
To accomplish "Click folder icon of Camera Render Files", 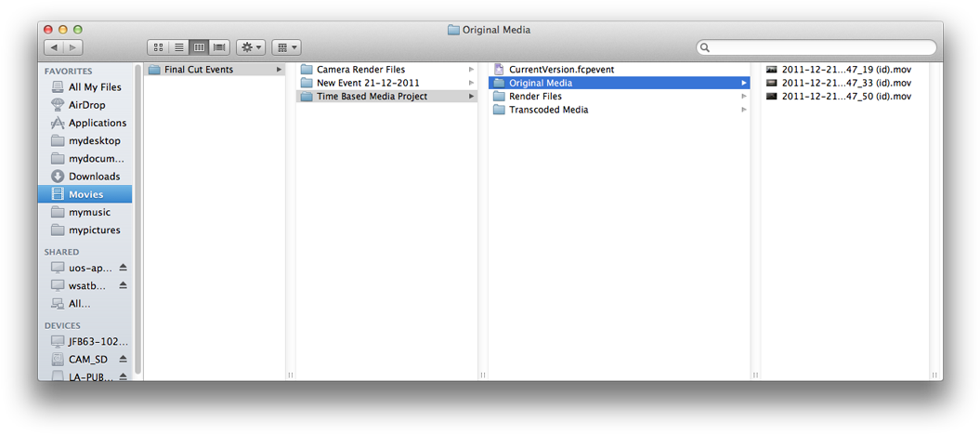I will pos(307,70).
